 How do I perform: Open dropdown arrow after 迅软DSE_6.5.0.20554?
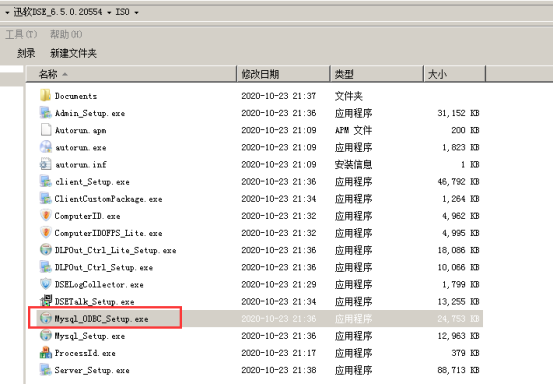[x=109, y=13]
